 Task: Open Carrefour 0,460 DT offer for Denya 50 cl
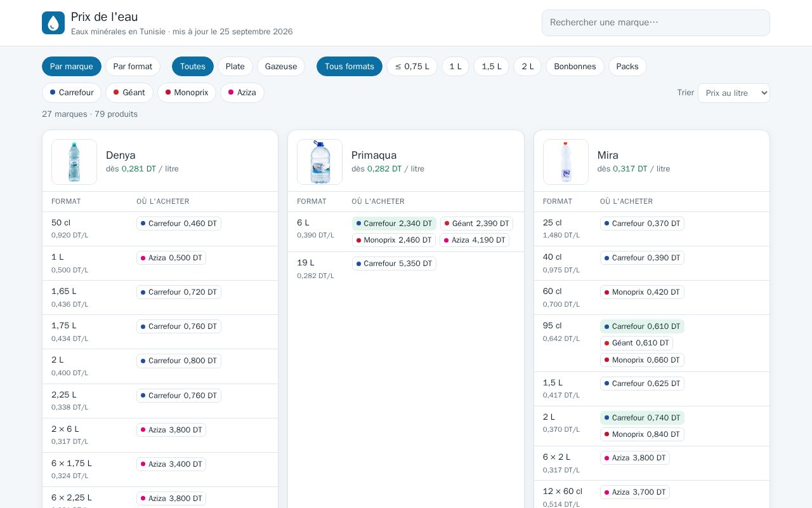179,224
